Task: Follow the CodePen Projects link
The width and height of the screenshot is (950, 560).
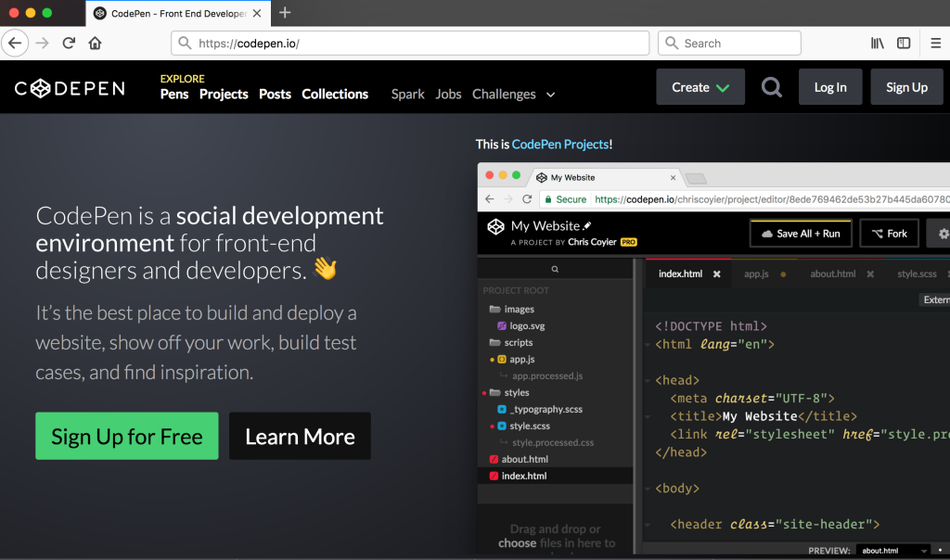Action: point(560,144)
